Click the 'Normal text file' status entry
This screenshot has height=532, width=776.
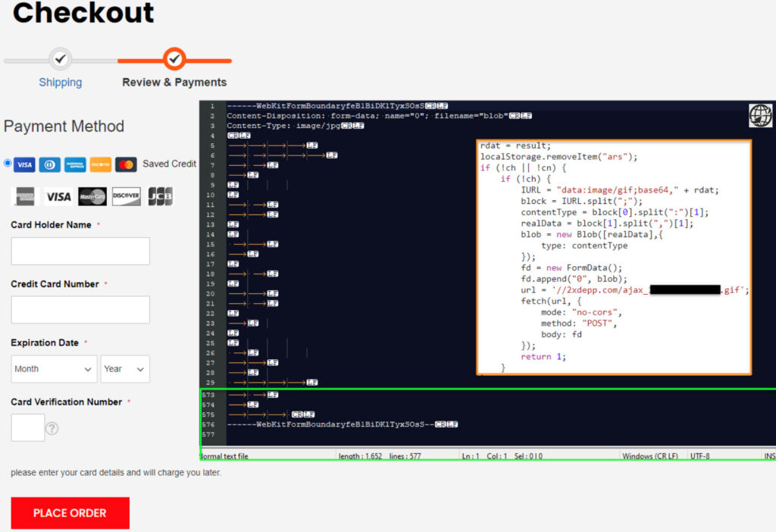[x=224, y=455]
